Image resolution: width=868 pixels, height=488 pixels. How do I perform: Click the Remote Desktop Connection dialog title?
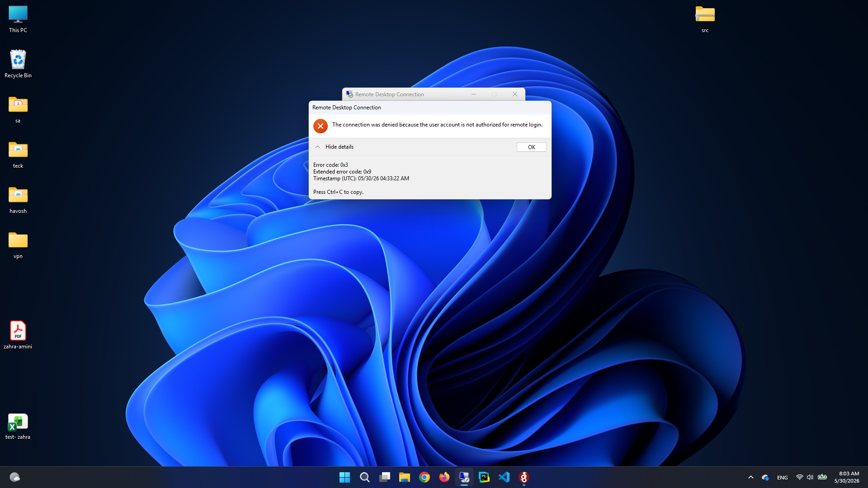(x=347, y=108)
